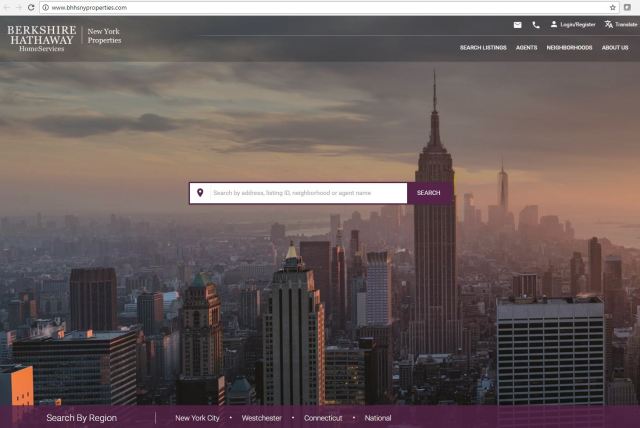Focus the address or listing search field
The height and width of the screenshot is (428, 640).
(307, 193)
